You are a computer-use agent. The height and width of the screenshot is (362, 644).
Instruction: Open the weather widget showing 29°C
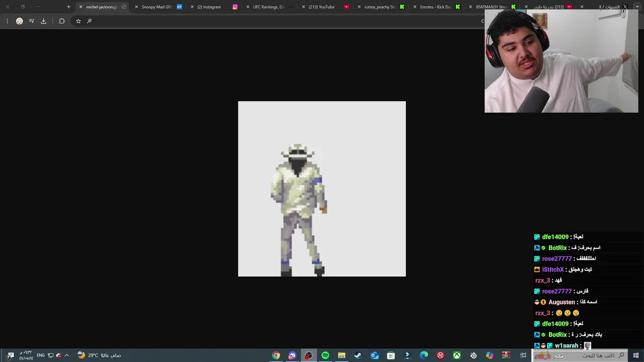(x=99, y=355)
